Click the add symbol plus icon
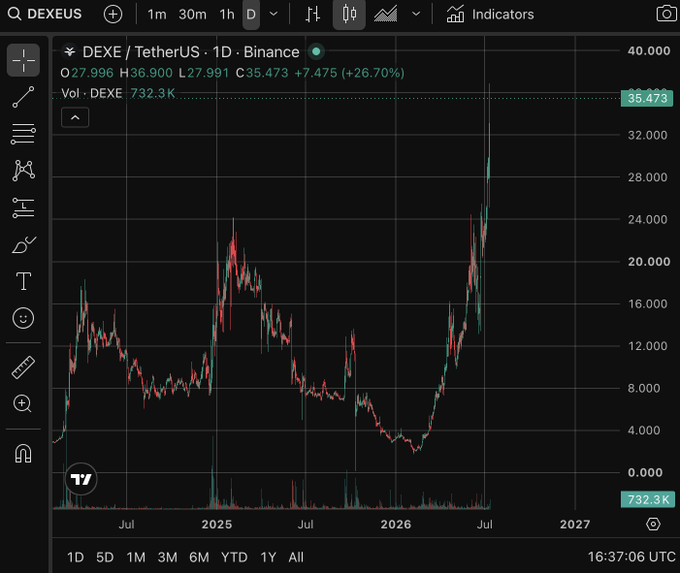This screenshot has width=680, height=573. pyautogui.click(x=113, y=14)
